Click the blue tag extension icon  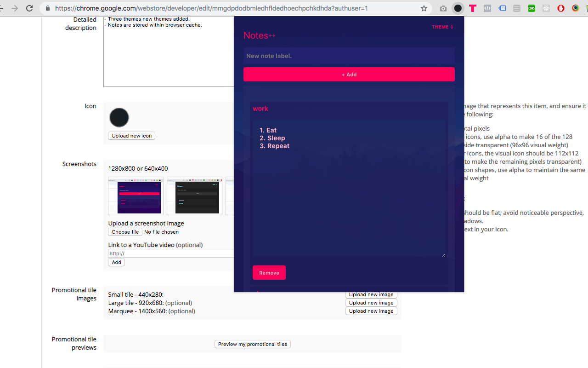[502, 8]
